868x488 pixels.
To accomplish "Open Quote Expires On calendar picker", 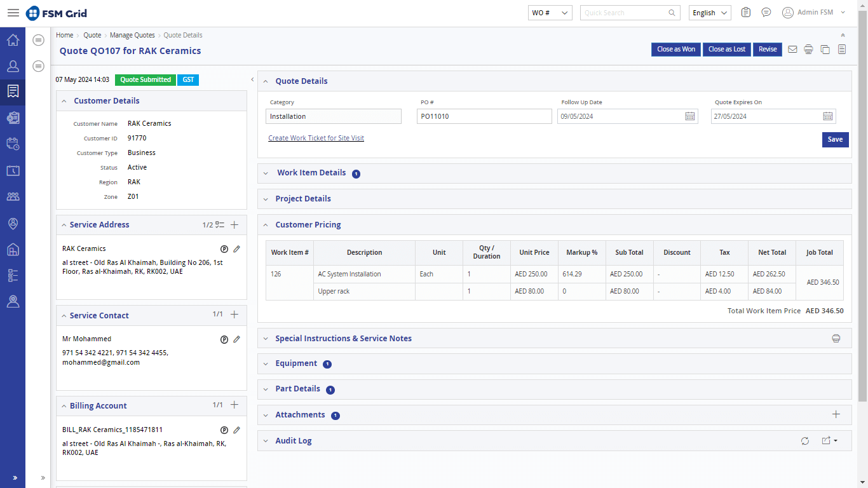I will [x=828, y=116].
